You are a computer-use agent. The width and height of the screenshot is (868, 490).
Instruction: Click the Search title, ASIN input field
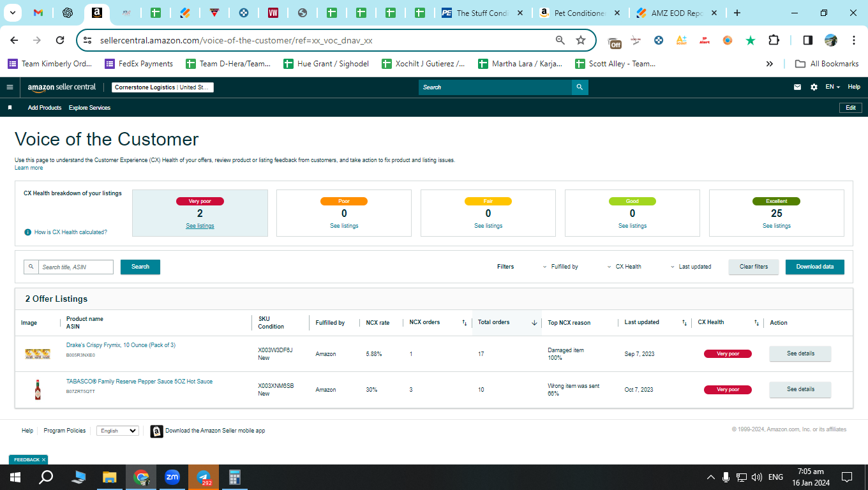[75, 267]
